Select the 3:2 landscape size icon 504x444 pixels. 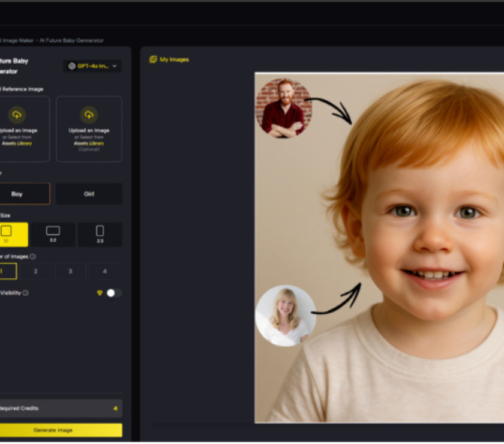[x=53, y=231]
